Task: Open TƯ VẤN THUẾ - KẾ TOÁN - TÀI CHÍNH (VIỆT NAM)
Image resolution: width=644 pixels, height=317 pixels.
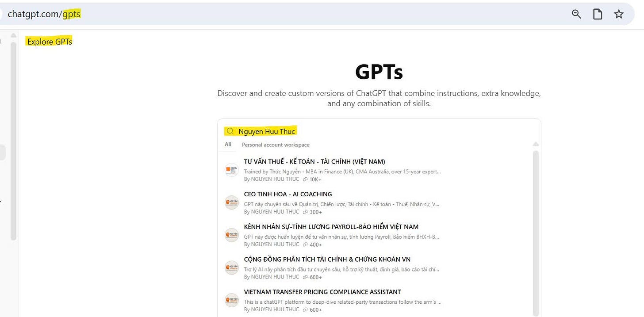Action: [x=314, y=161]
